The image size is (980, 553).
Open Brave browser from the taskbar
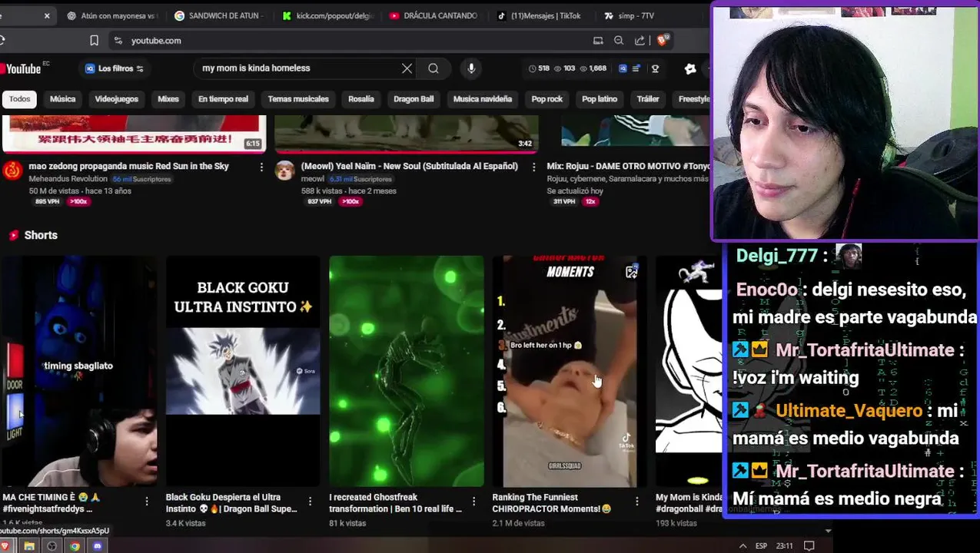pos(5,546)
